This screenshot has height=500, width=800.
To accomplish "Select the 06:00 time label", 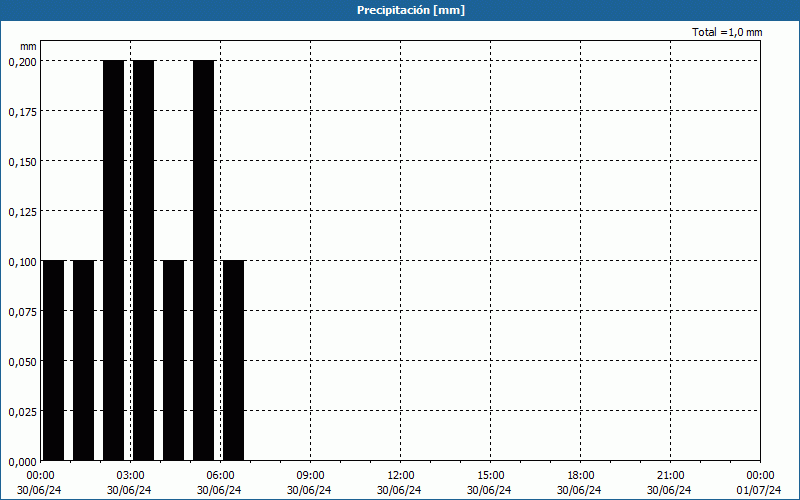I will [x=220, y=476].
